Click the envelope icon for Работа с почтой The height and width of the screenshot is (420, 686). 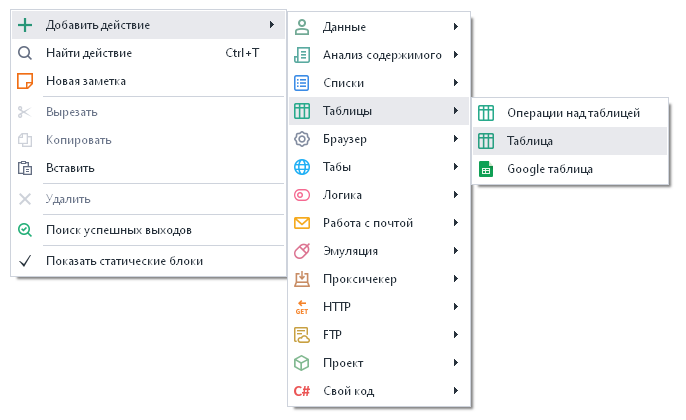pos(302,222)
